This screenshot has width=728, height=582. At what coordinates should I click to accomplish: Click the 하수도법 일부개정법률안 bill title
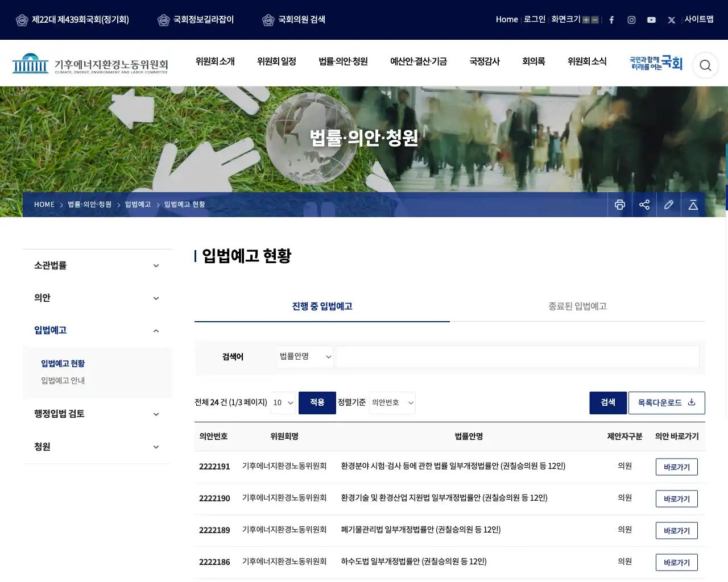coord(413,562)
